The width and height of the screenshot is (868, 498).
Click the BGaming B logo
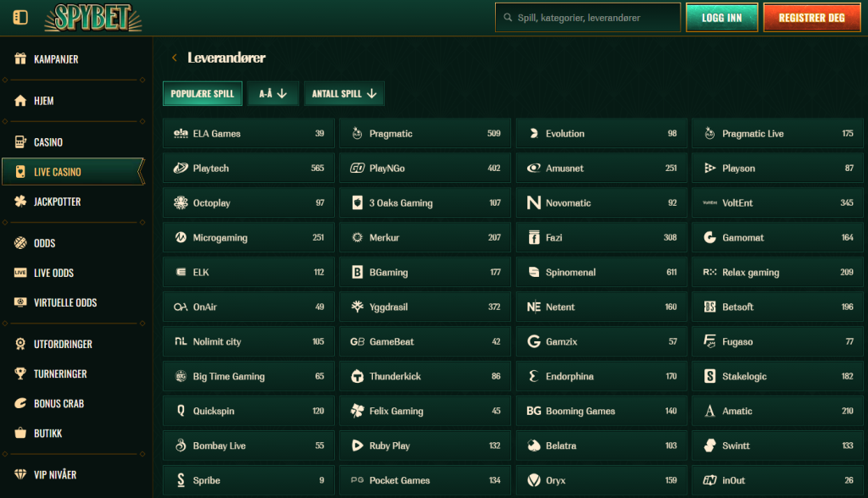(x=358, y=272)
